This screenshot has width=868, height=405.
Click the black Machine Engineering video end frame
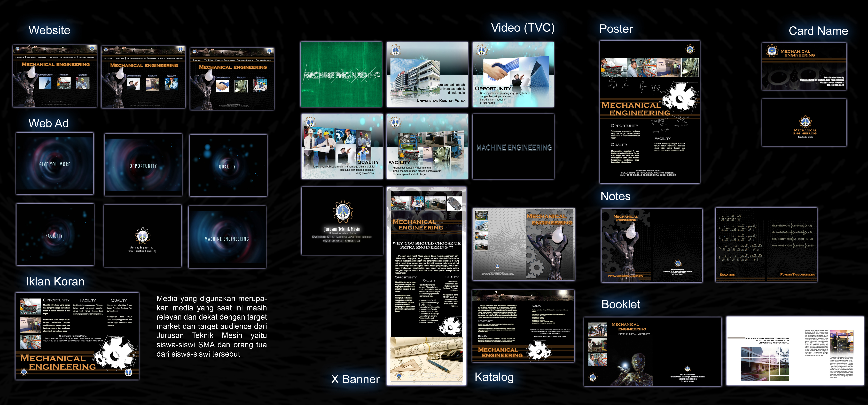513,147
